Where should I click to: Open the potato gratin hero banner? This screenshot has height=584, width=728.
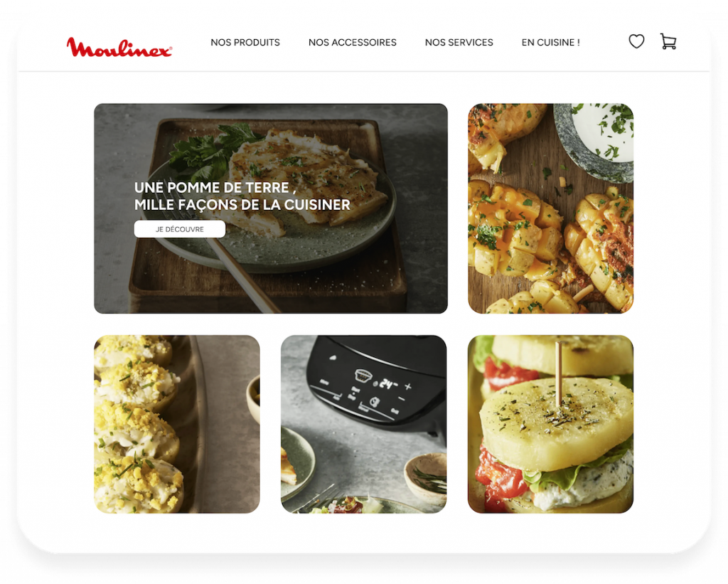[x=271, y=208]
